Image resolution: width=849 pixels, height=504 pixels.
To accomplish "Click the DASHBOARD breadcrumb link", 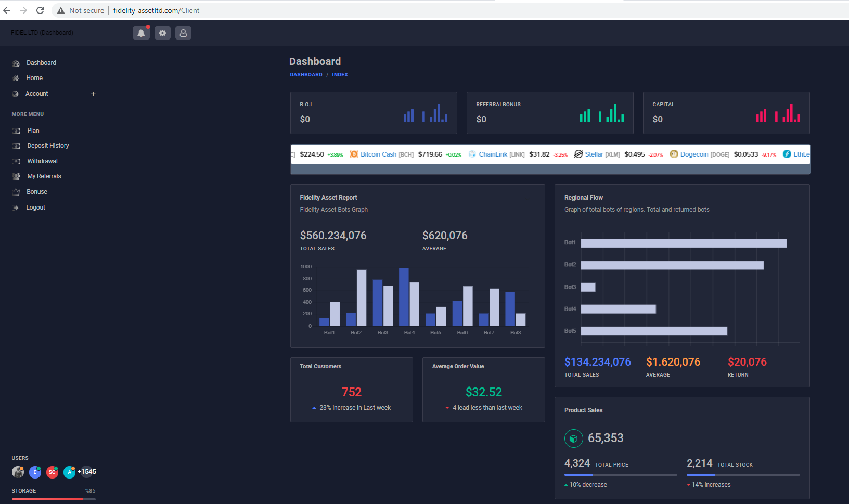I will pos(306,75).
